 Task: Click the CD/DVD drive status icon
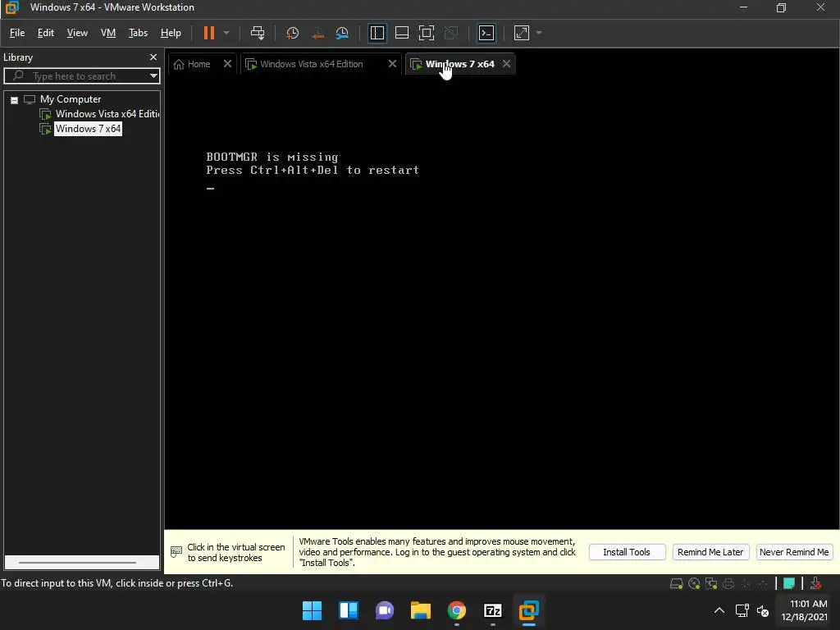(694, 584)
